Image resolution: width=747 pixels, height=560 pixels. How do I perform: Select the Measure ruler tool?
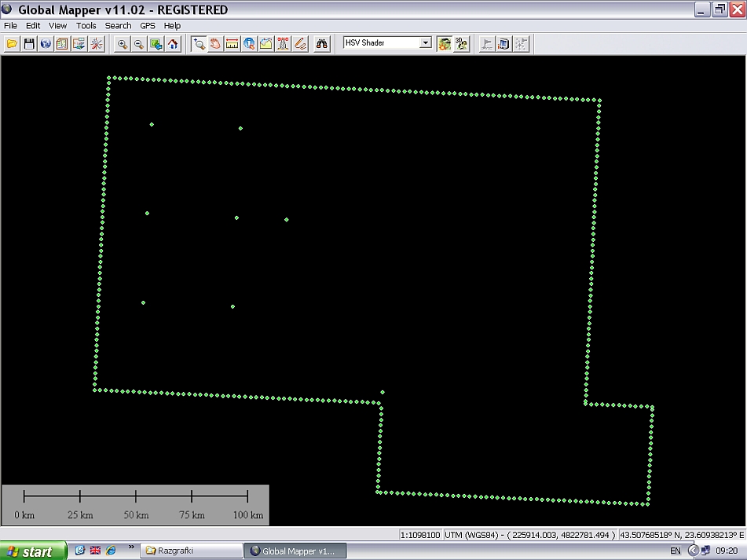click(x=232, y=44)
